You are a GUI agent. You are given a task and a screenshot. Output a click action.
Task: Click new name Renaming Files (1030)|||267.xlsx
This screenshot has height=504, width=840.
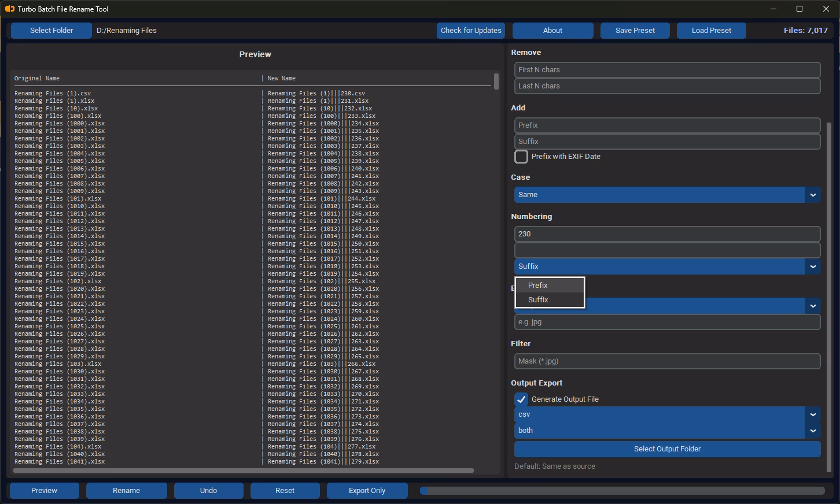[323, 372]
